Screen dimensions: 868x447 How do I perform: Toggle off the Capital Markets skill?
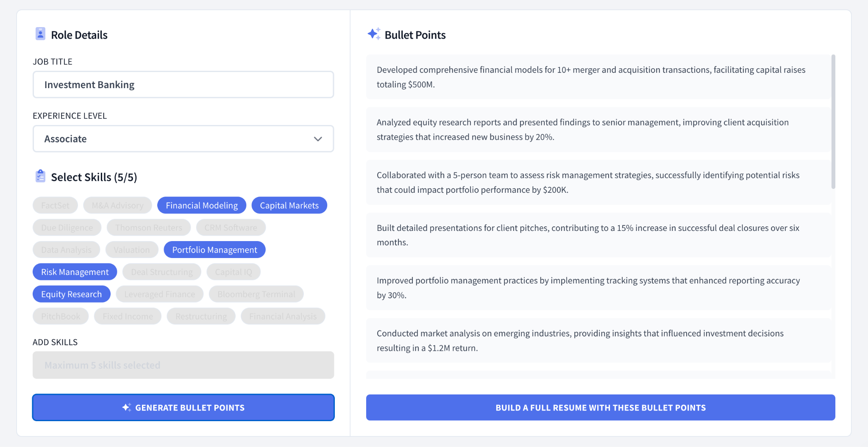tap(289, 205)
